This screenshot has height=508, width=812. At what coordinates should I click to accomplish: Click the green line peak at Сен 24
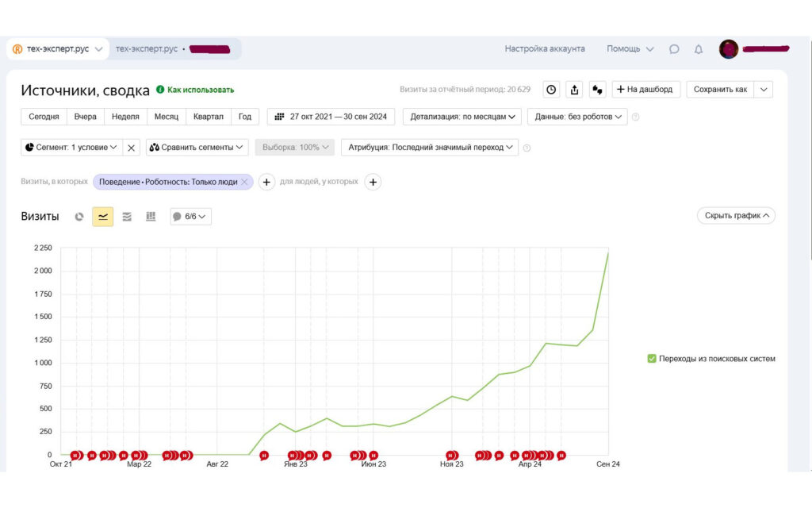607,253
